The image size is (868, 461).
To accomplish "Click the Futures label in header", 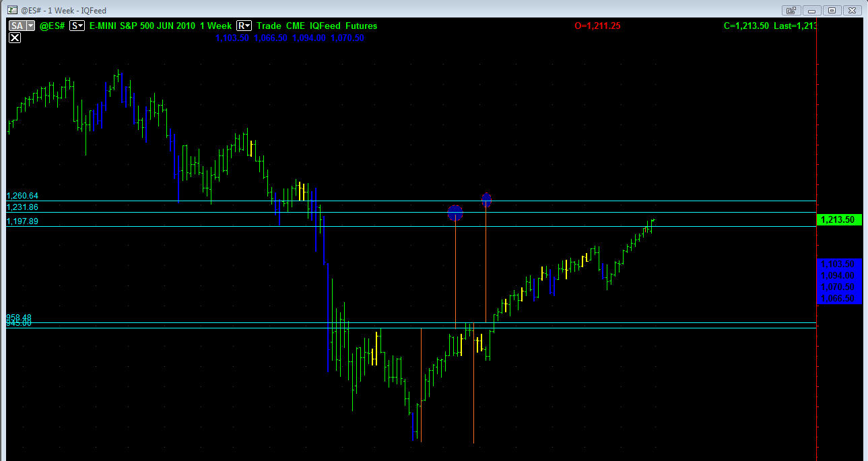I will click(361, 26).
